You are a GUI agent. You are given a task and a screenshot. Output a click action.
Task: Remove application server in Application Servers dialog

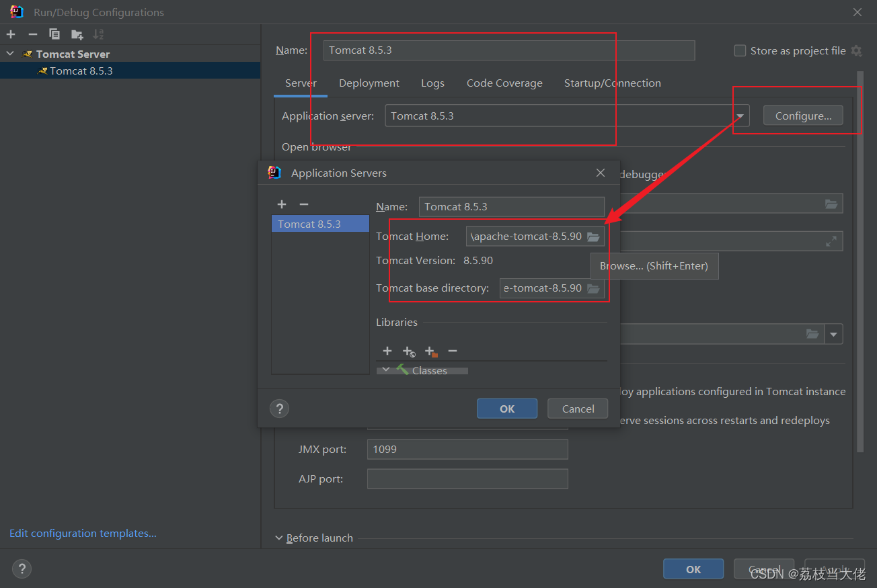(303, 204)
